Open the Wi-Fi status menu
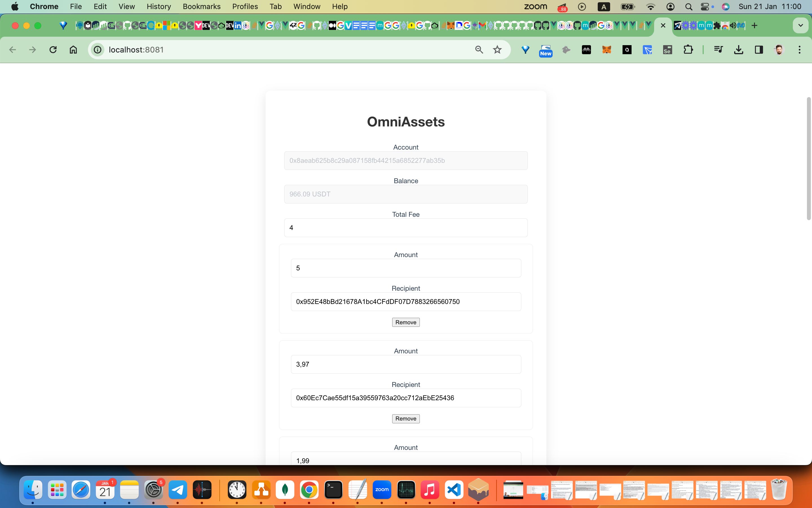 click(x=650, y=6)
